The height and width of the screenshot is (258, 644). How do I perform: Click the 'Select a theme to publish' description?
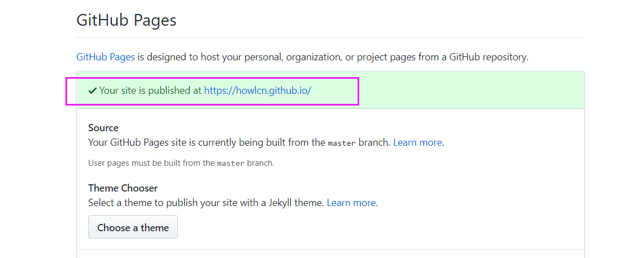206,203
